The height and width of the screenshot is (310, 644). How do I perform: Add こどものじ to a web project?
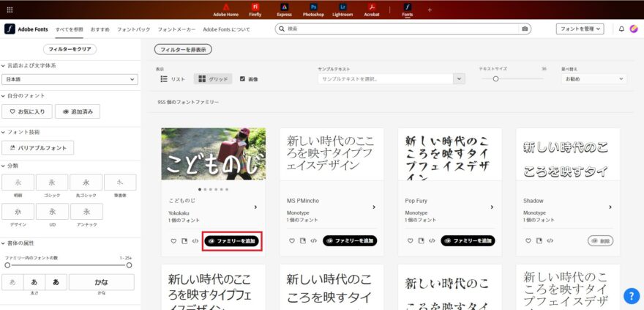pos(185,241)
